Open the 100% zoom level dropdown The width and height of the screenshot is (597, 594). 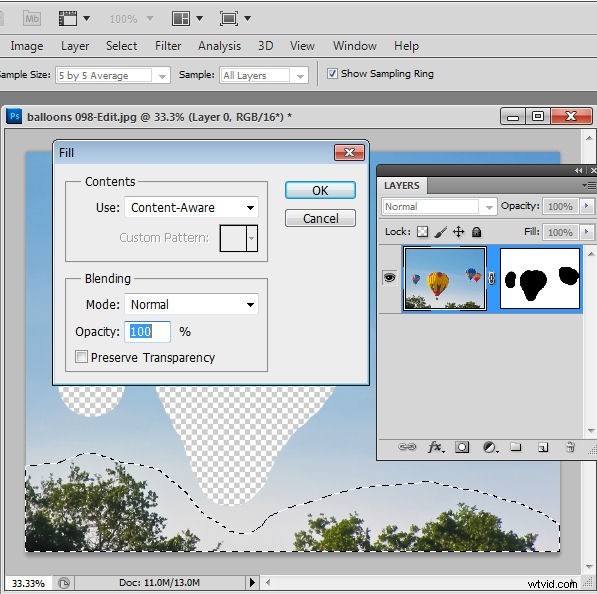coord(150,18)
